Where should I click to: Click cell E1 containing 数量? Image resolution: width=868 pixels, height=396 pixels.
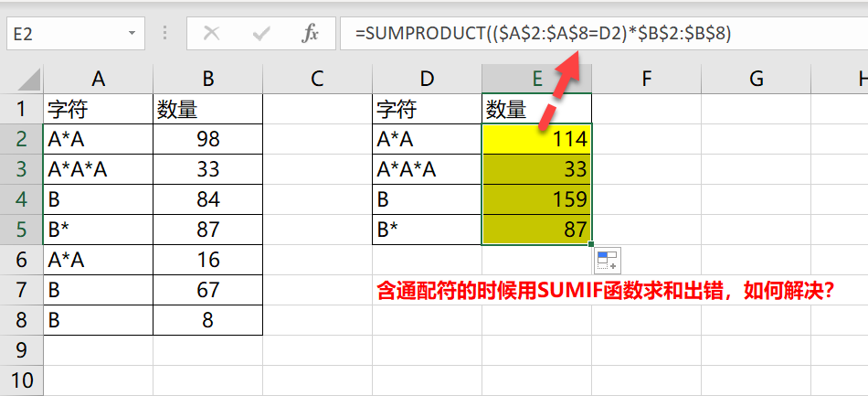pos(536,109)
